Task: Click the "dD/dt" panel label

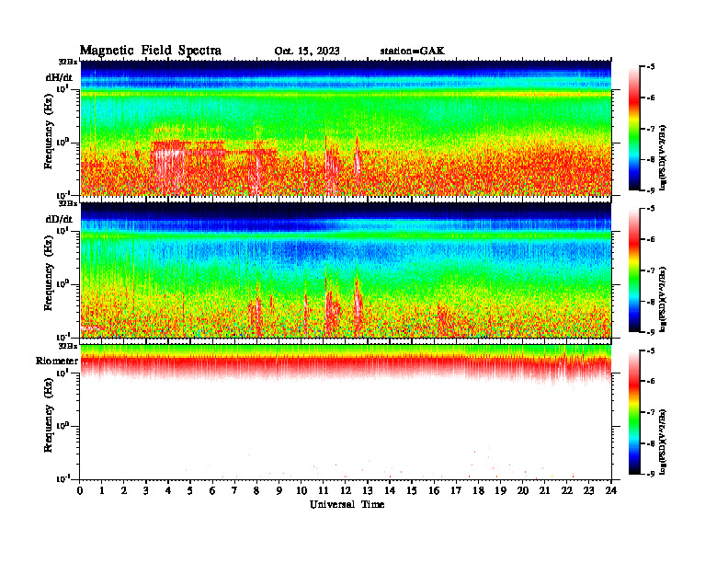Action: (x=59, y=219)
